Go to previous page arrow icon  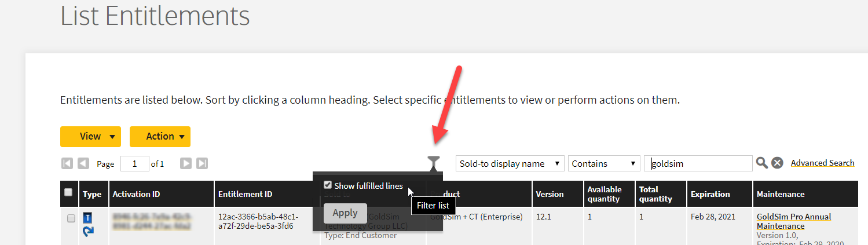click(x=83, y=163)
